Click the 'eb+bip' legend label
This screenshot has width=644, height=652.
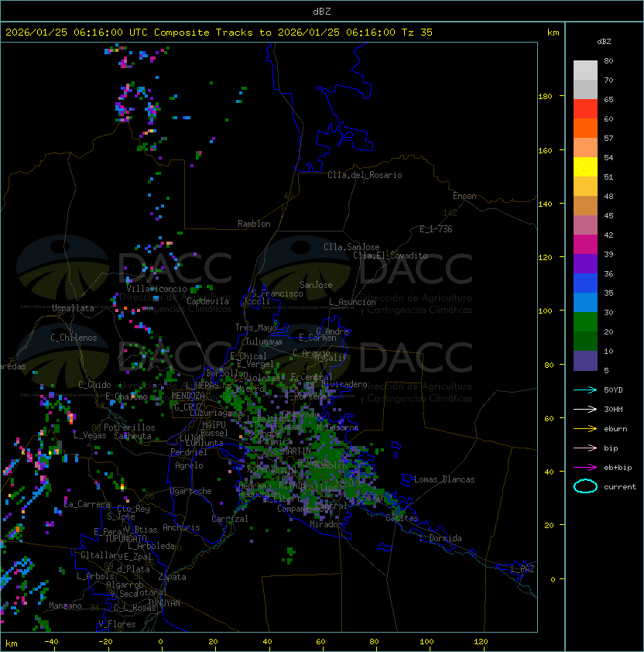pyautogui.click(x=618, y=468)
